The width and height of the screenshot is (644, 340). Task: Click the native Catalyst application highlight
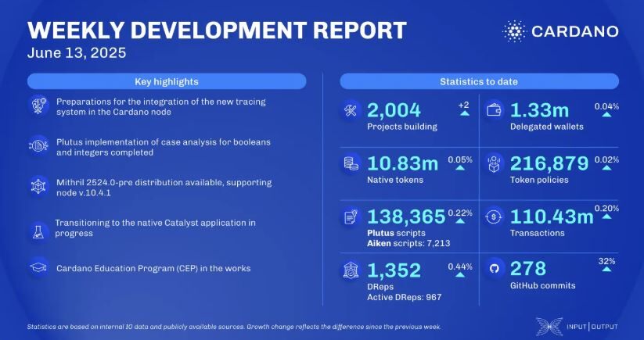155,227
